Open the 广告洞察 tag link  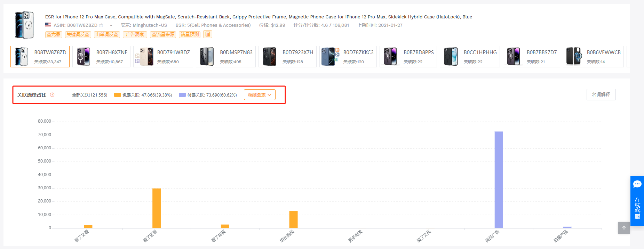(x=135, y=34)
